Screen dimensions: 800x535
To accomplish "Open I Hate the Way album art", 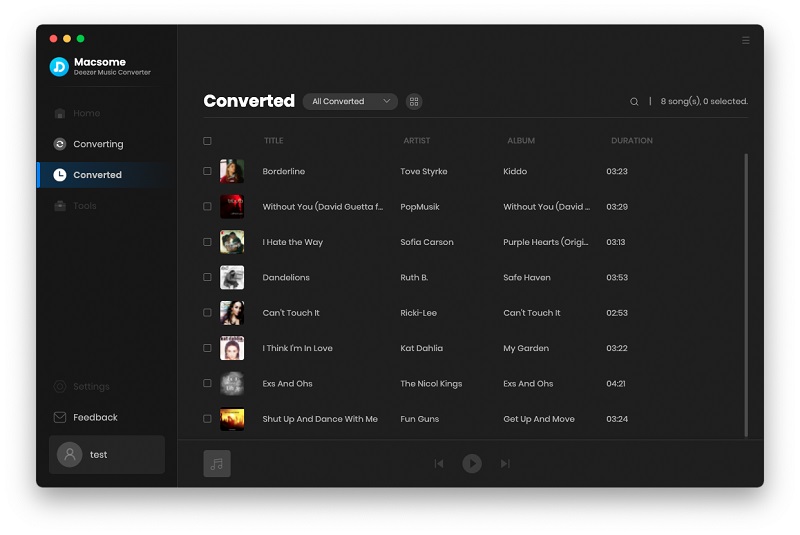I will click(x=232, y=242).
